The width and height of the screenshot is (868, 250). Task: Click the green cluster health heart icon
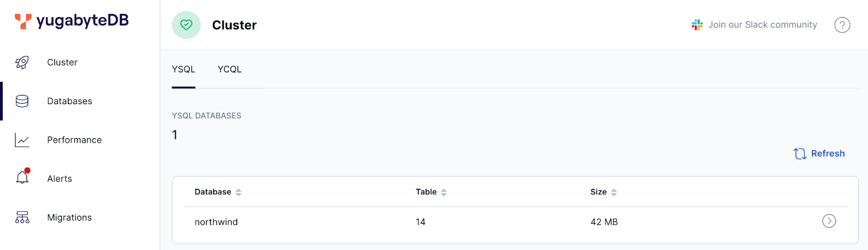point(186,25)
